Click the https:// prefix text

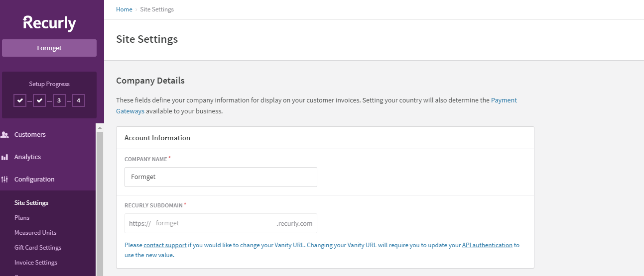[140, 223]
